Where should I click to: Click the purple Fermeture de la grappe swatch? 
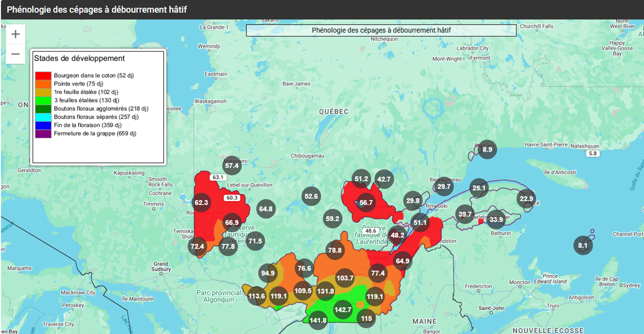click(44, 134)
